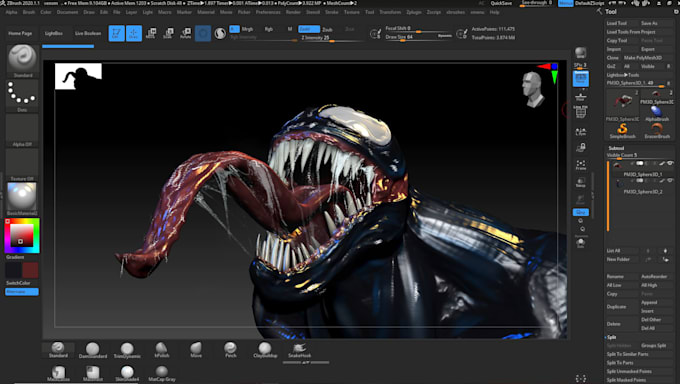Select the AlphaBrush tool icon
Screen dimensions: 680x384
click(657, 113)
